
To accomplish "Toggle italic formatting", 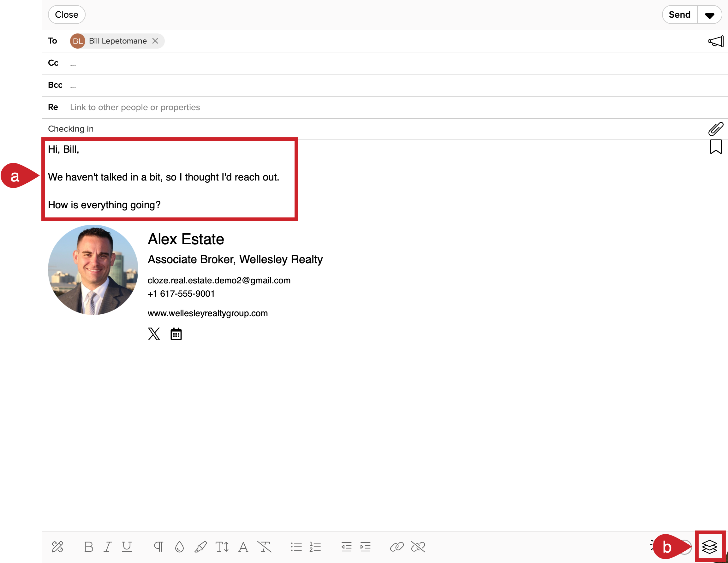I will pyautogui.click(x=107, y=547).
